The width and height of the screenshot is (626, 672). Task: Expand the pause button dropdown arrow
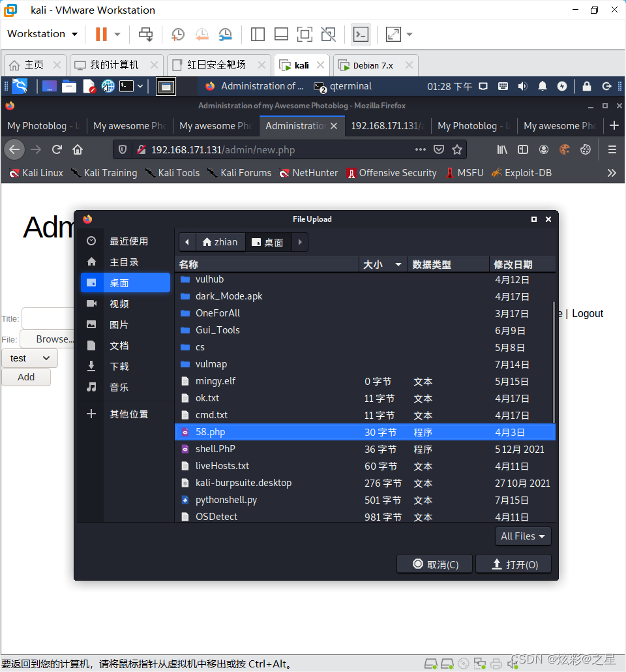coord(117,35)
